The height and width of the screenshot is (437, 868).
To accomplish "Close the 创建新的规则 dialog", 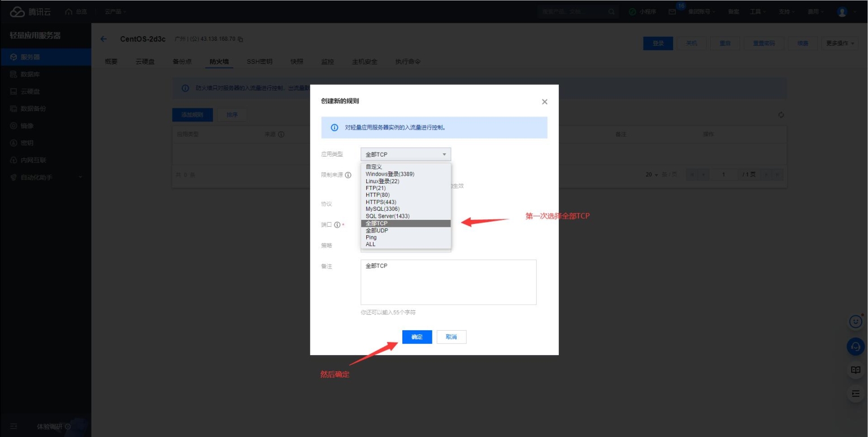I will point(544,102).
